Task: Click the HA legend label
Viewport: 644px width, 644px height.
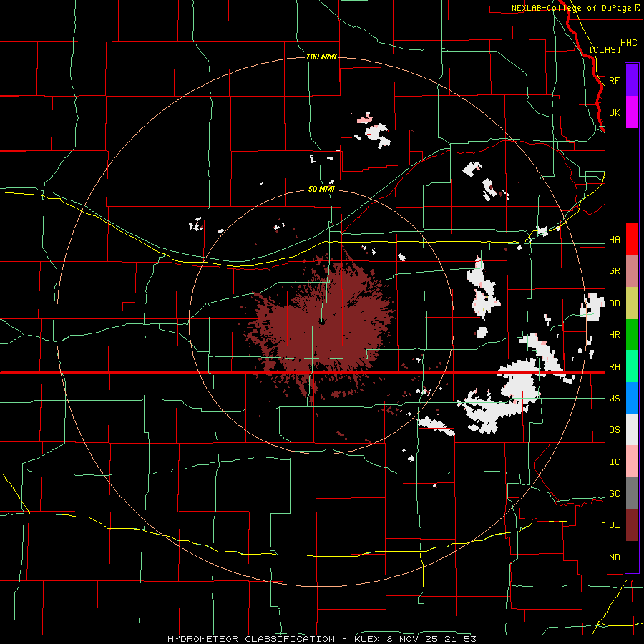Action: 614,239
